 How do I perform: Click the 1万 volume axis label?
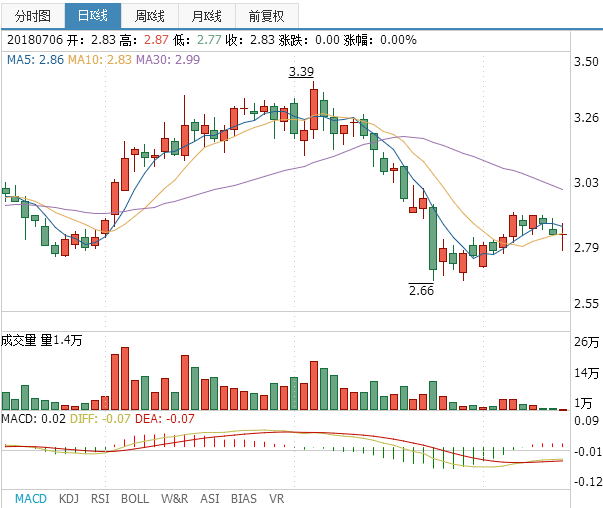pyautogui.click(x=583, y=403)
